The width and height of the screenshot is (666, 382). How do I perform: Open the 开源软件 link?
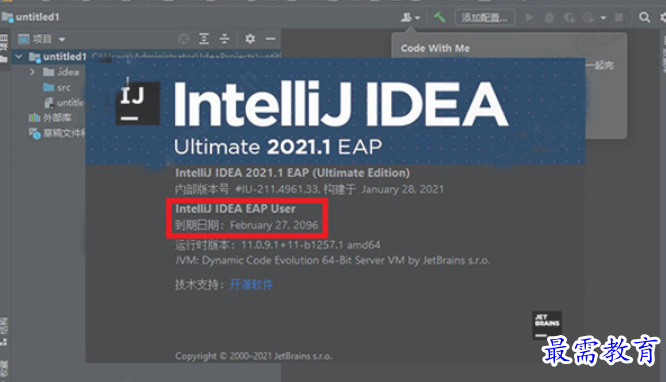coord(251,284)
